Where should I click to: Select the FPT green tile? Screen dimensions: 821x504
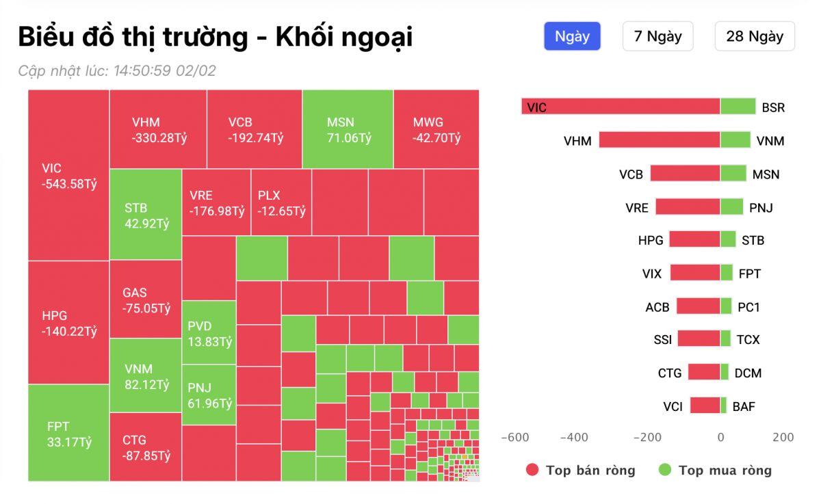pyautogui.click(x=65, y=433)
